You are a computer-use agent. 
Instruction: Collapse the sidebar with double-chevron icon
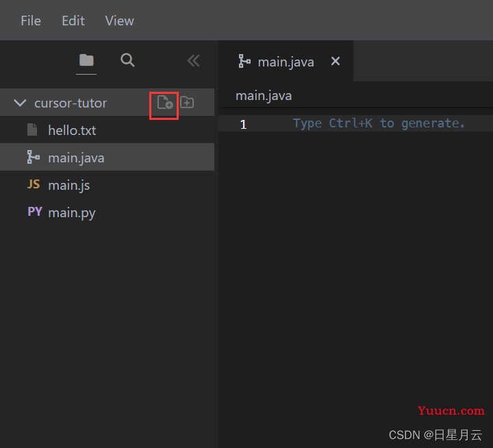click(193, 61)
